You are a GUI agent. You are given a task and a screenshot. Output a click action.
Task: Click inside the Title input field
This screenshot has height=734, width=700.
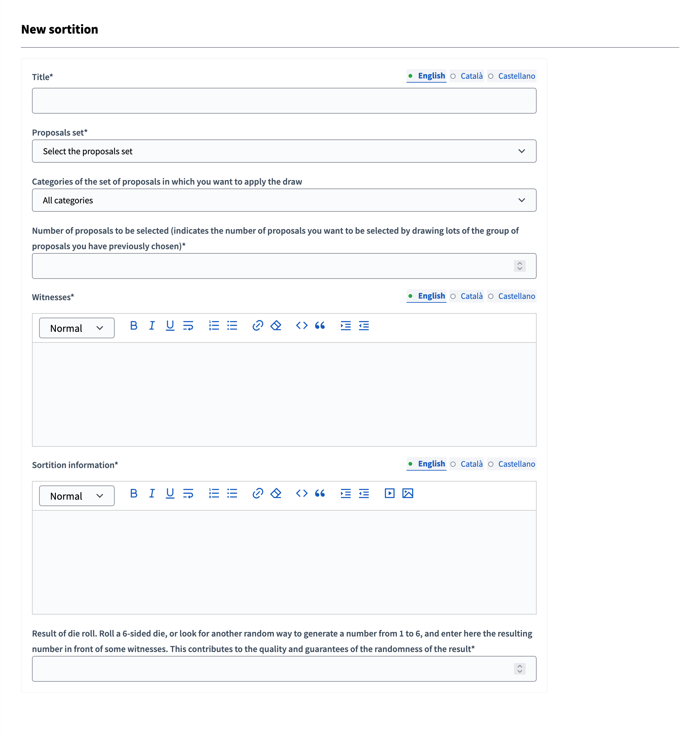(x=284, y=100)
